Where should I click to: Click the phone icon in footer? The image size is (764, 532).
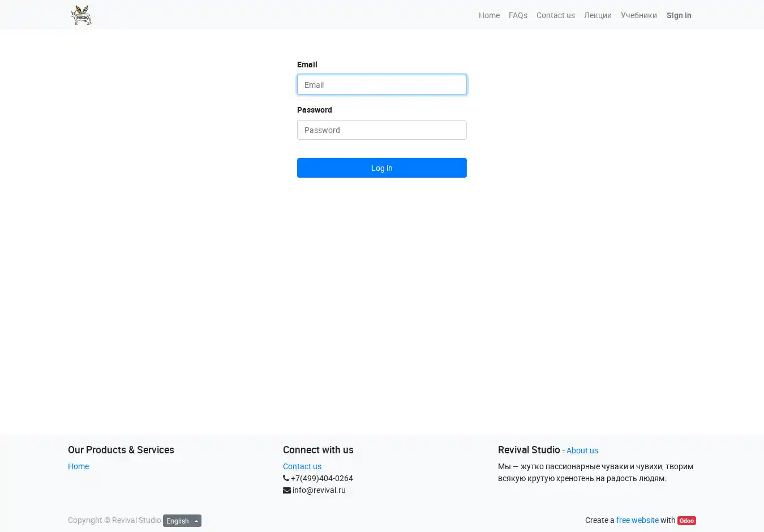(286, 478)
